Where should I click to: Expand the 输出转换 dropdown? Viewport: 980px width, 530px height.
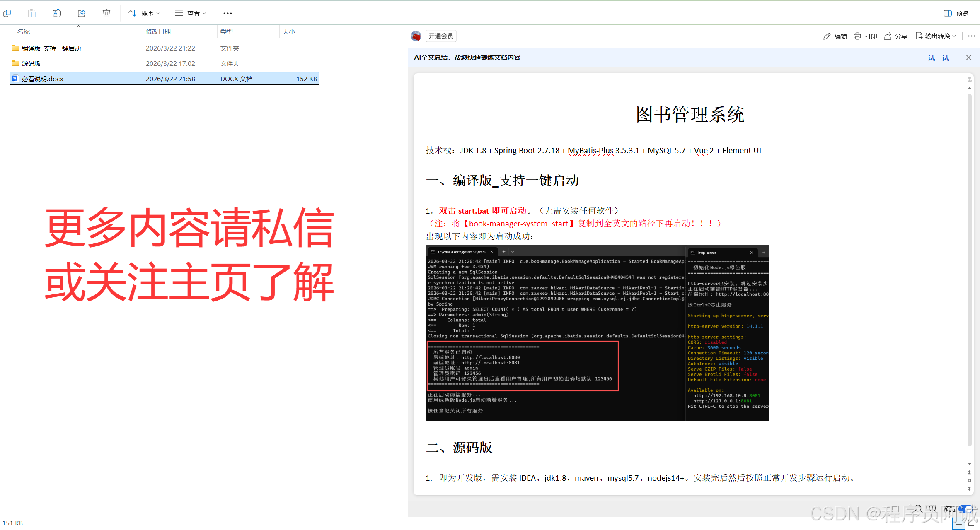point(937,36)
